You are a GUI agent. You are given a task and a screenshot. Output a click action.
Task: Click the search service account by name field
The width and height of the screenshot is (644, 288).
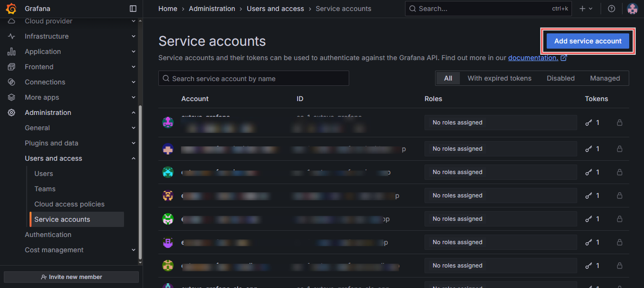click(x=253, y=78)
